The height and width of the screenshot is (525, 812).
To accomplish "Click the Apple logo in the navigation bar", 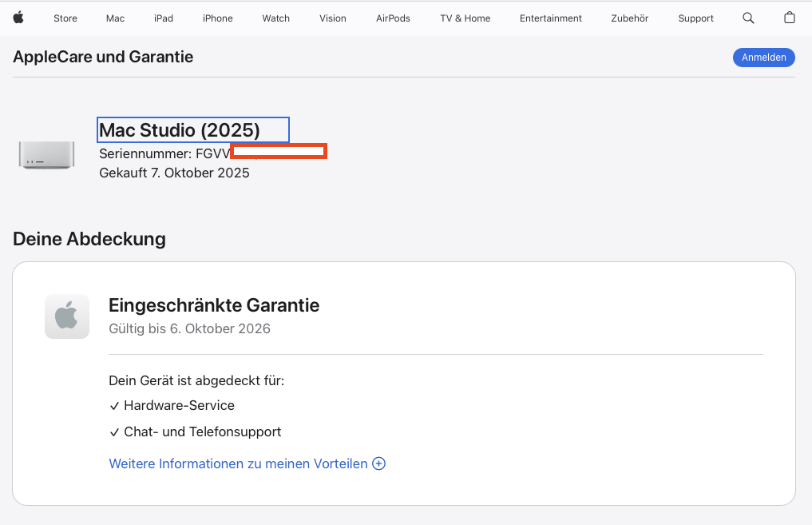I will pos(18,18).
